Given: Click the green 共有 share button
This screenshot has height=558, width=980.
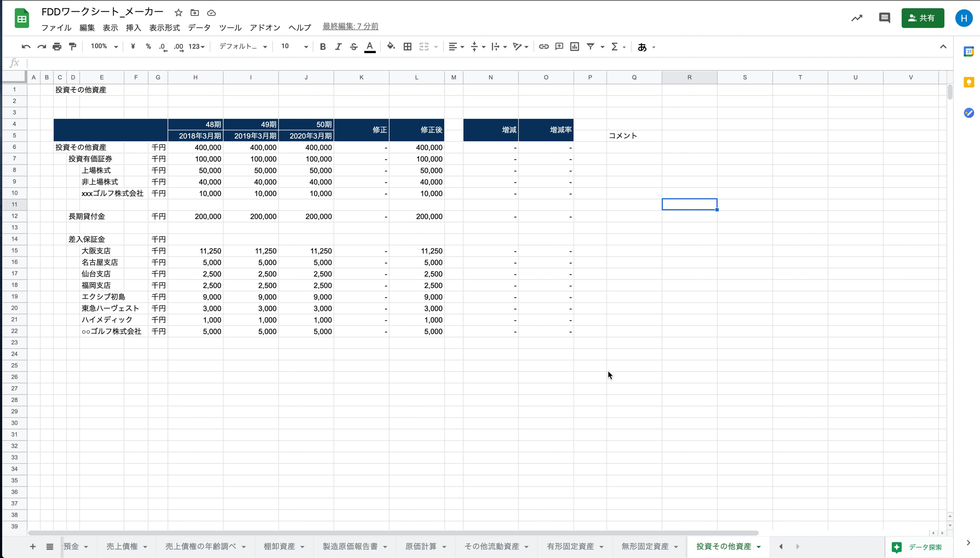Looking at the screenshot, I should [x=922, y=18].
